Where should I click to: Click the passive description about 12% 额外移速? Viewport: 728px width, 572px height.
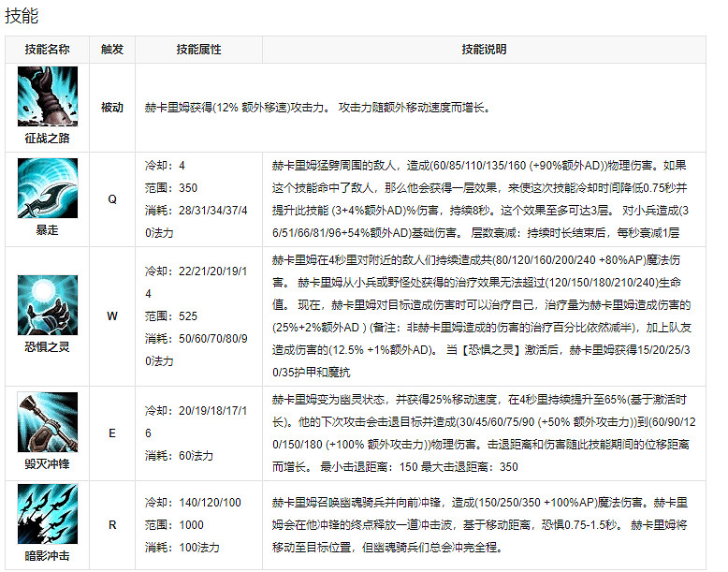317,108
